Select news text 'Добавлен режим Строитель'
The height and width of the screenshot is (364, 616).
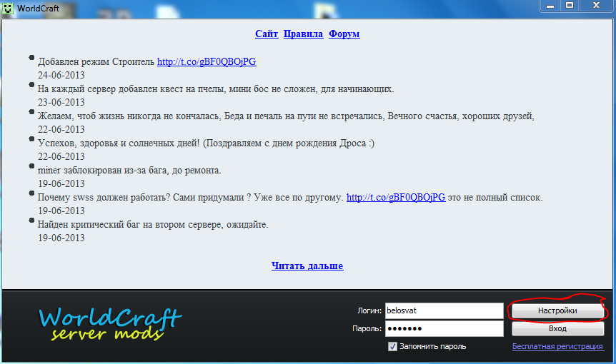click(x=96, y=61)
